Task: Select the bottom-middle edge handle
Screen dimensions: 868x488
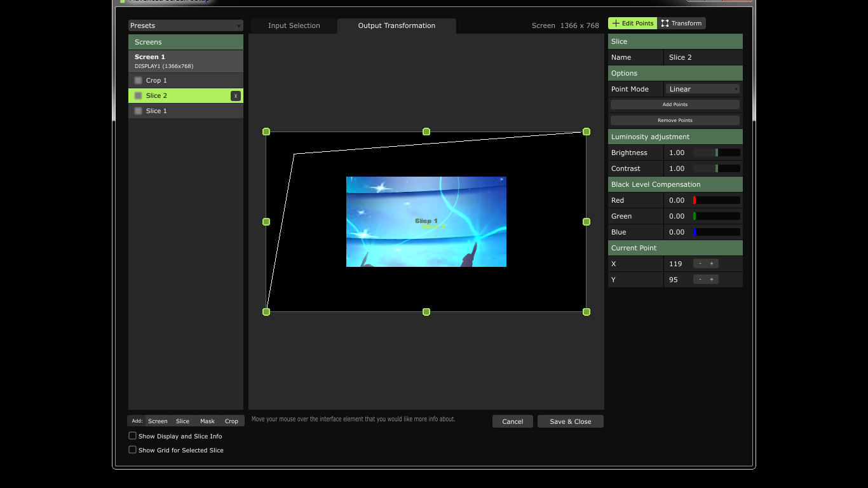Action: 426,312
